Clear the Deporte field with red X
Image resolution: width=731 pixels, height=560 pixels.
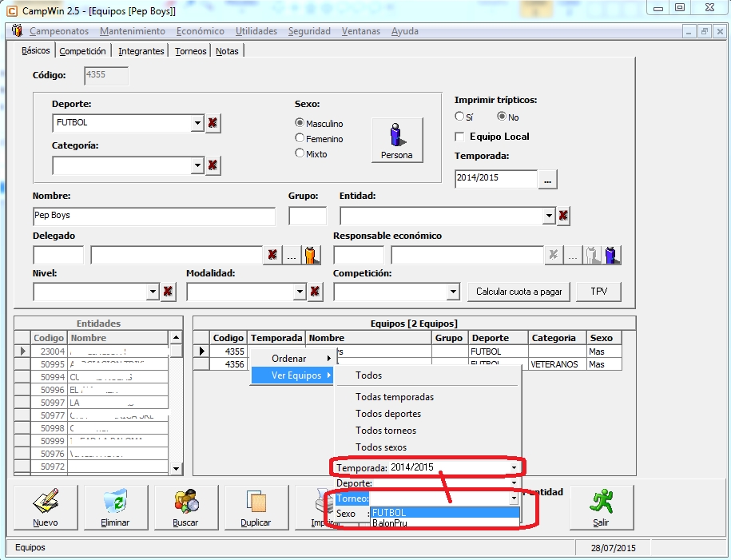pyautogui.click(x=213, y=123)
